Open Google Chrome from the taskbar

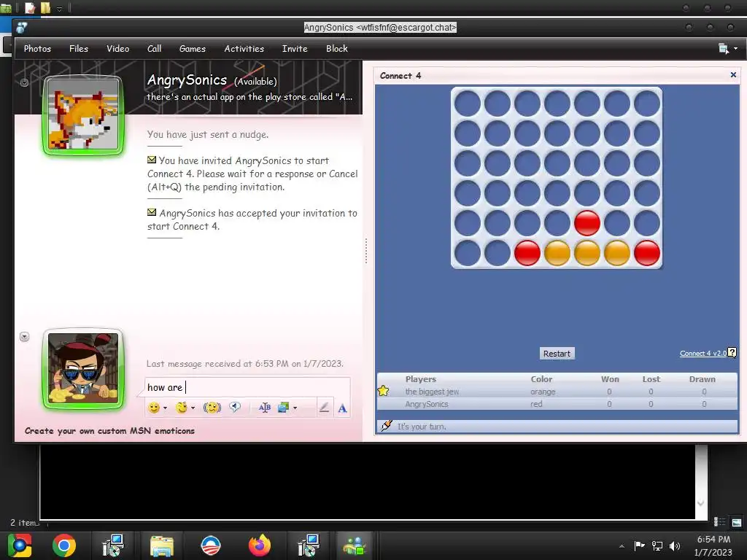[x=64, y=545]
